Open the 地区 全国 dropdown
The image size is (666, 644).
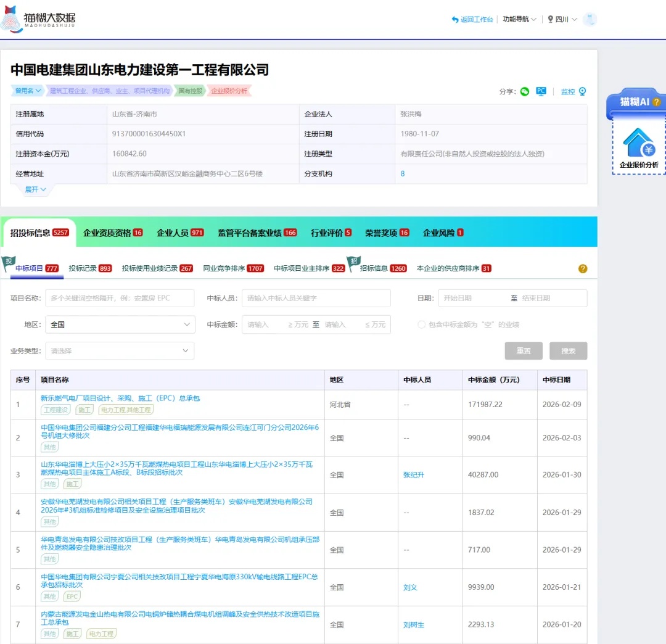[x=120, y=324]
